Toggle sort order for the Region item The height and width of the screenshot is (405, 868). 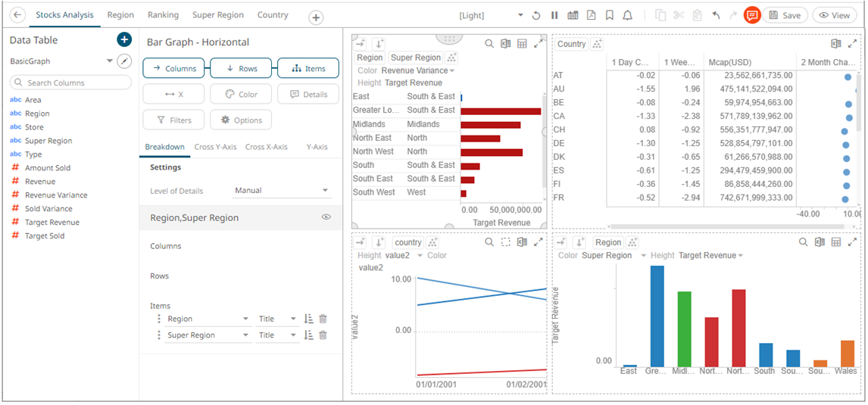click(308, 319)
